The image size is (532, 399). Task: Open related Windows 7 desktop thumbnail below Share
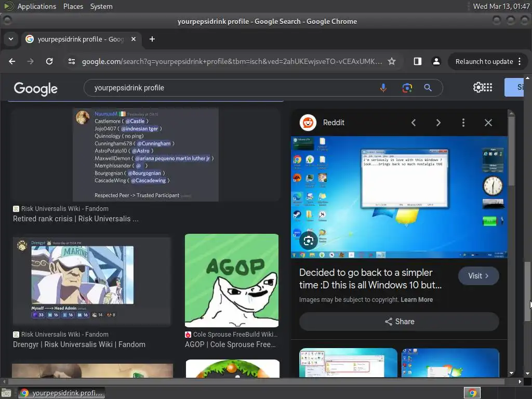[450, 363]
